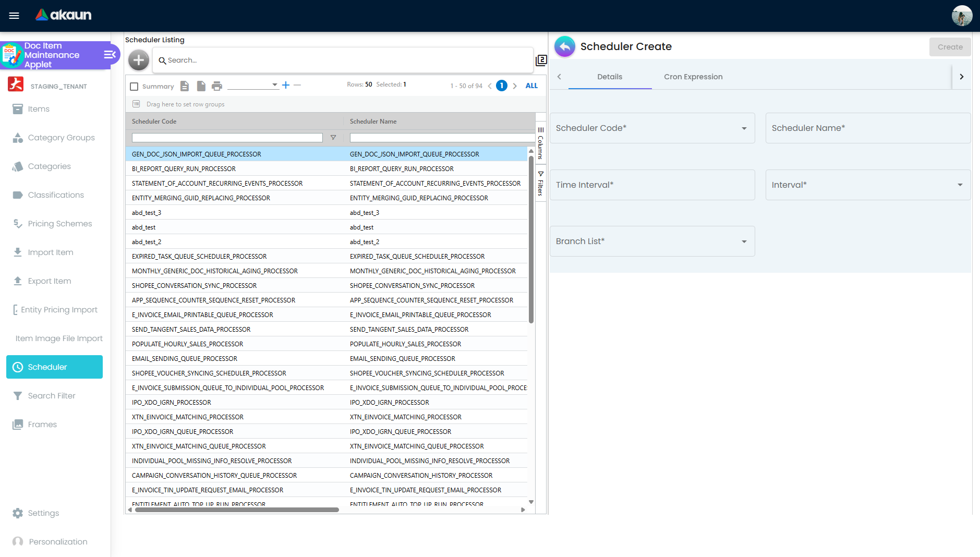Image resolution: width=980 pixels, height=557 pixels.
Task: Open the user profile avatar
Action: (x=962, y=16)
